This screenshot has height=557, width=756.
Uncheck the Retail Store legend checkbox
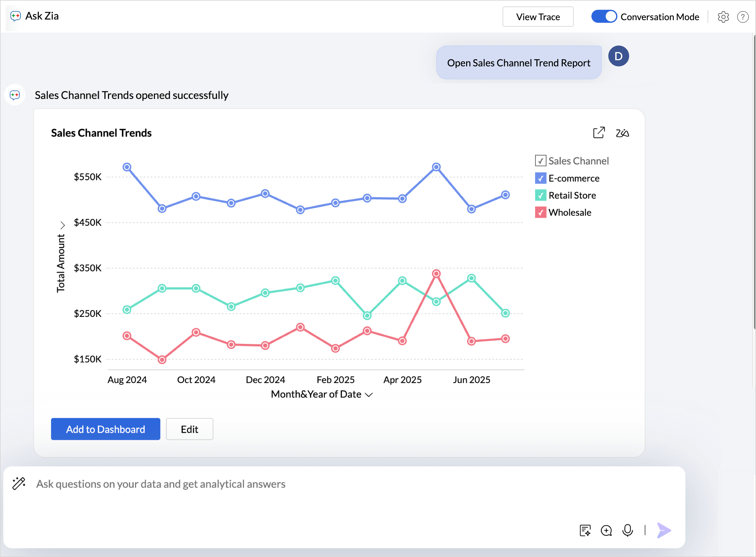click(540, 196)
